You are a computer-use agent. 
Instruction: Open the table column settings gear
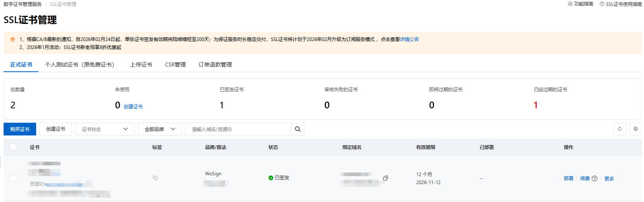coord(635,129)
